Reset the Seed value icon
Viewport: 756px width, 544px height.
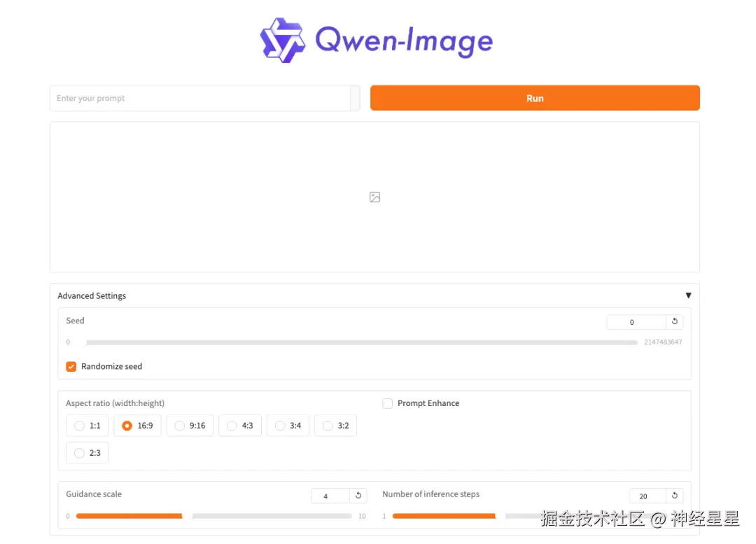(x=674, y=321)
